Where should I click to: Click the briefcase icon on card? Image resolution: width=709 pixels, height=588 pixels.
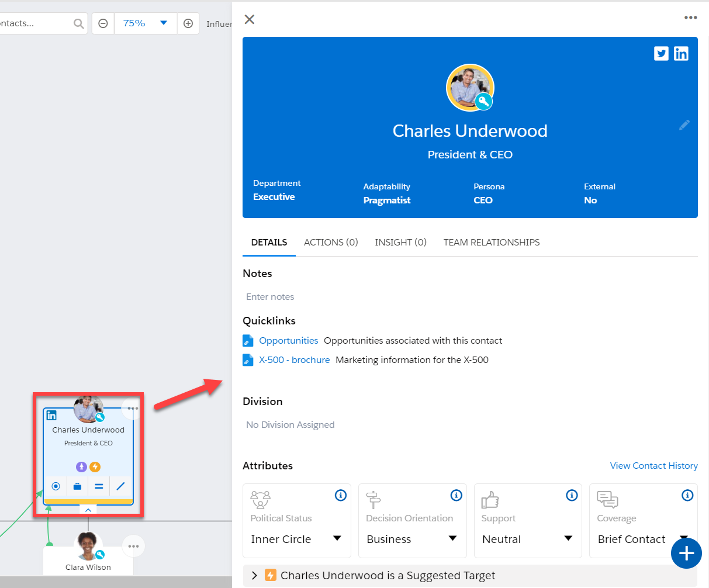pyautogui.click(x=77, y=486)
